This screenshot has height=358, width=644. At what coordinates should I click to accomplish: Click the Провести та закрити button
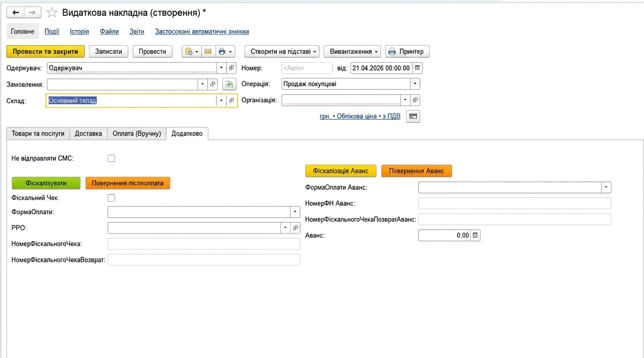[x=45, y=51]
